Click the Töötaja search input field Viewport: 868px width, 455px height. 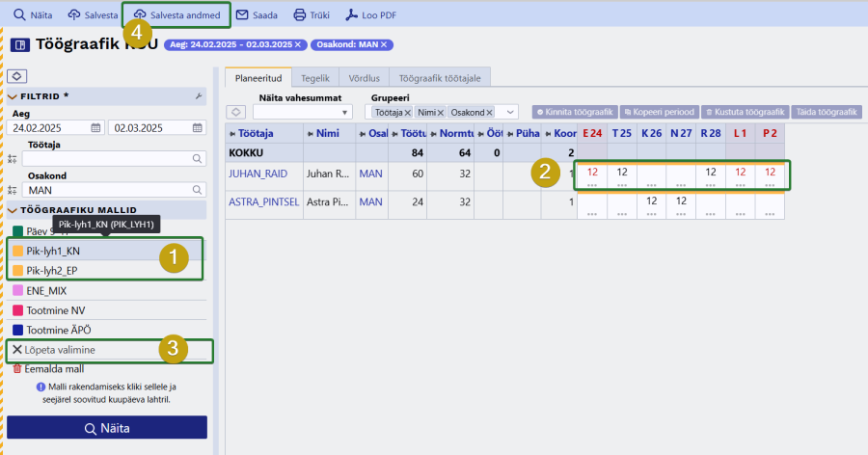pyautogui.click(x=114, y=159)
